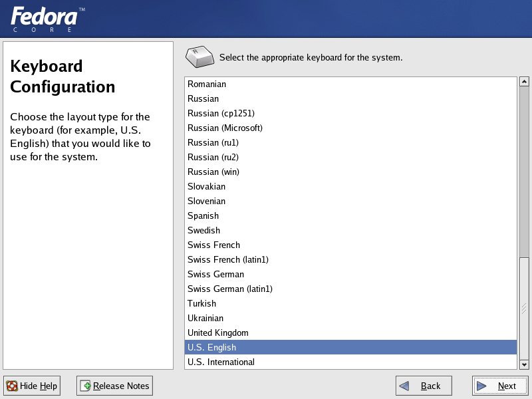Select the Ukrainian keyboard layout

(x=205, y=318)
